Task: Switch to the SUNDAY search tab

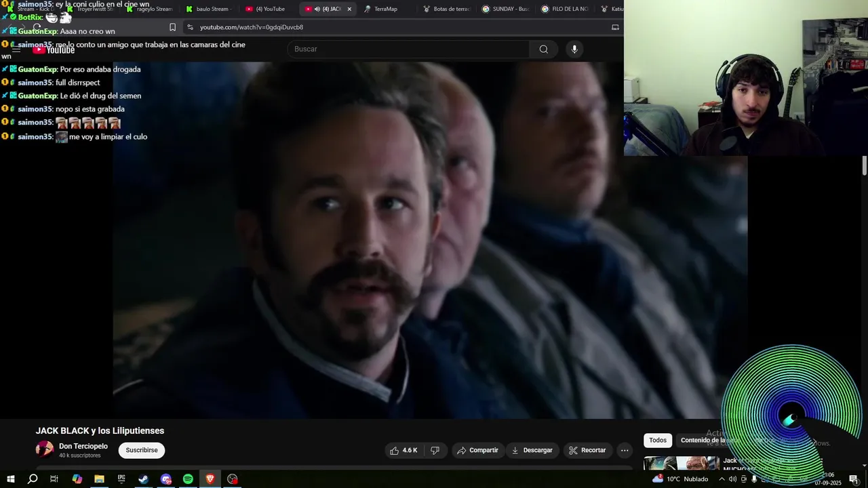Action: pos(505,9)
